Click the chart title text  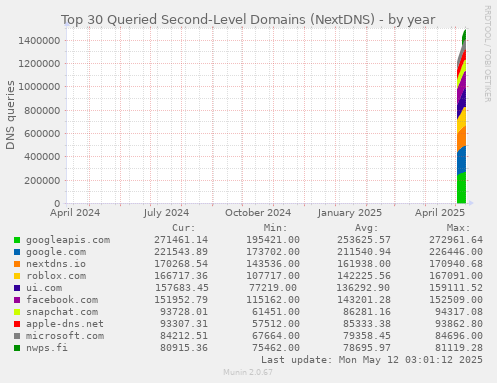point(248,20)
